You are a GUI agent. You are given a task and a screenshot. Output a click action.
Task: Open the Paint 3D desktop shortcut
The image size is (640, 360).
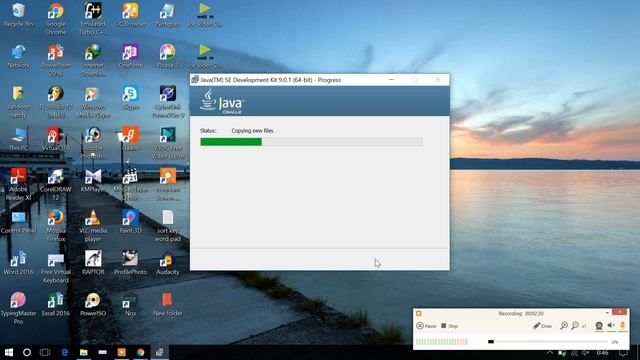[x=130, y=222]
